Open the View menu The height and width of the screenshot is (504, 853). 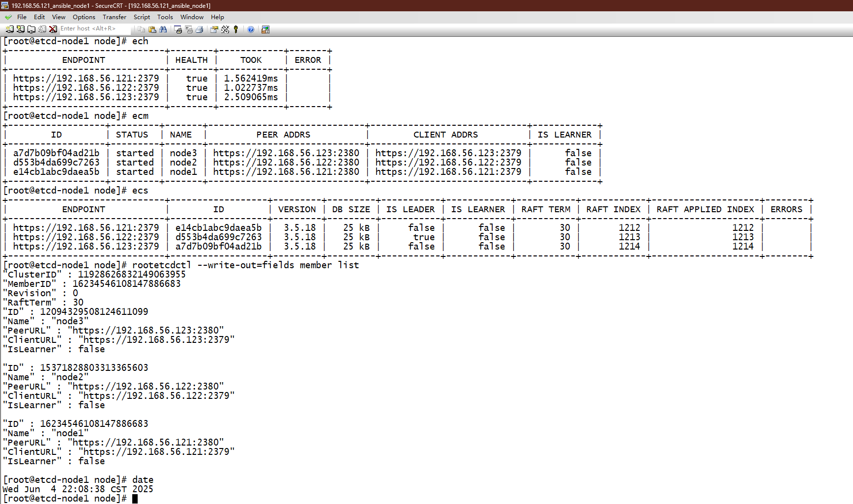point(59,17)
